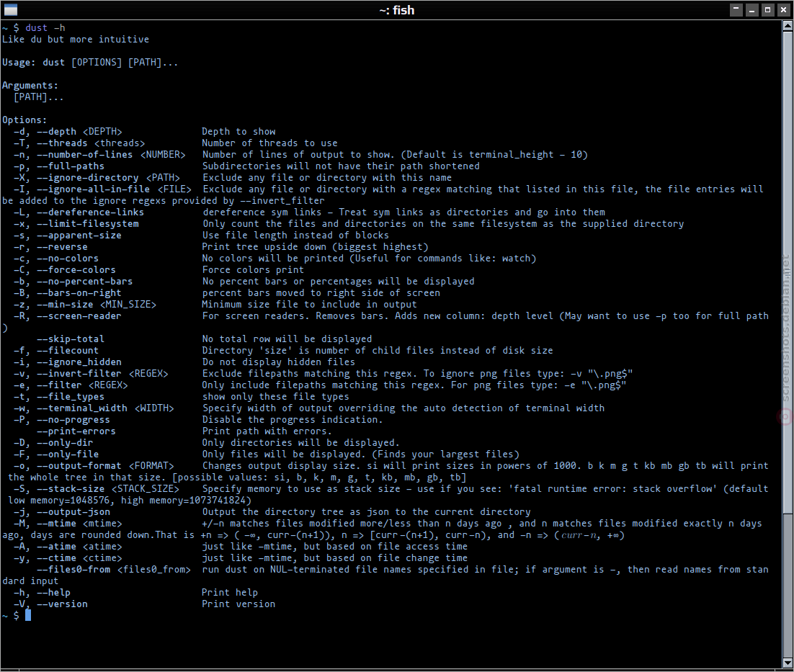This screenshot has width=794, height=672.
Task: Click the "--terminal_width <WIDTH>" option
Action: click(104, 408)
